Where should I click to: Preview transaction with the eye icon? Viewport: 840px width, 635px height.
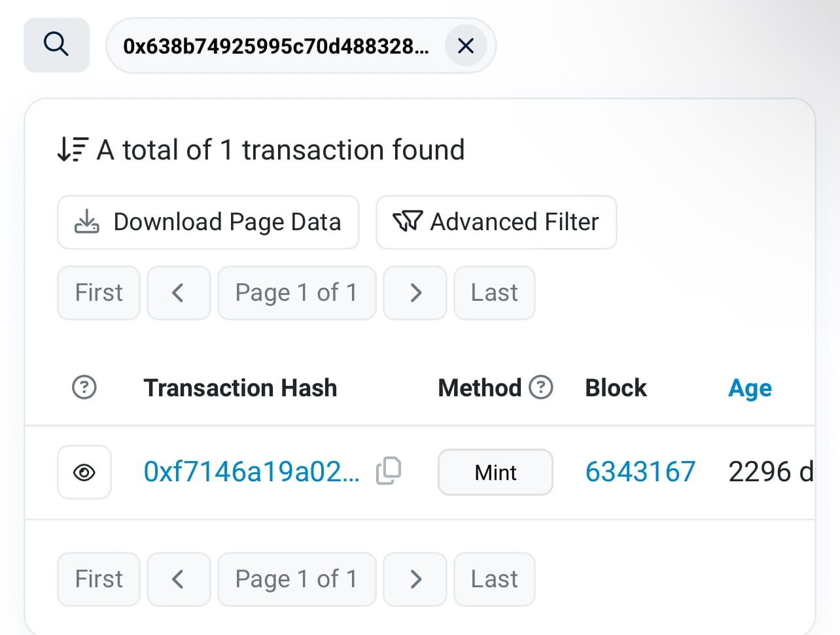pos(84,472)
